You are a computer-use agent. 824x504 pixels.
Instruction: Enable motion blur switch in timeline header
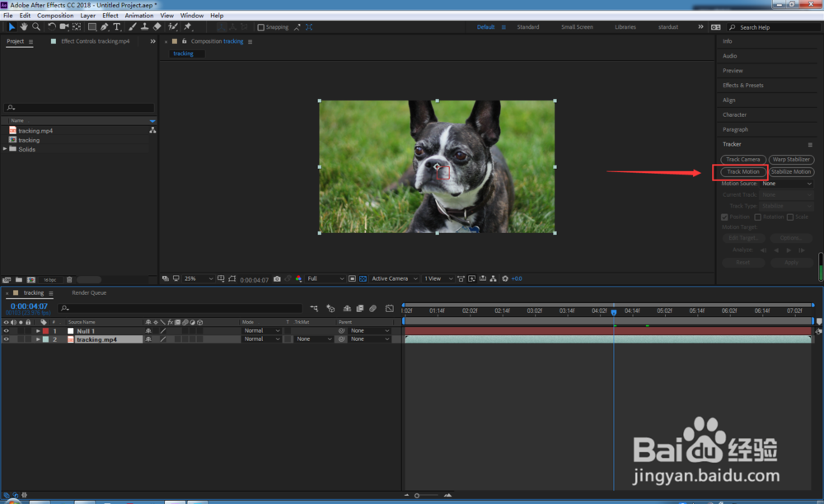click(x=372, y=308)
